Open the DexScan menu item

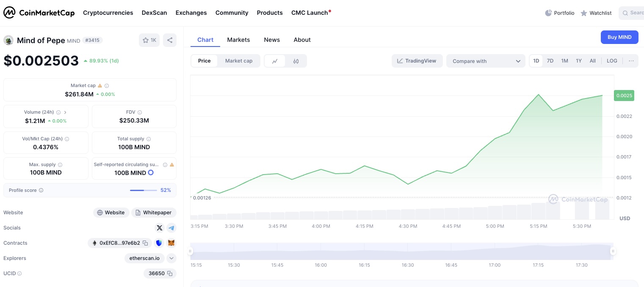154,13
